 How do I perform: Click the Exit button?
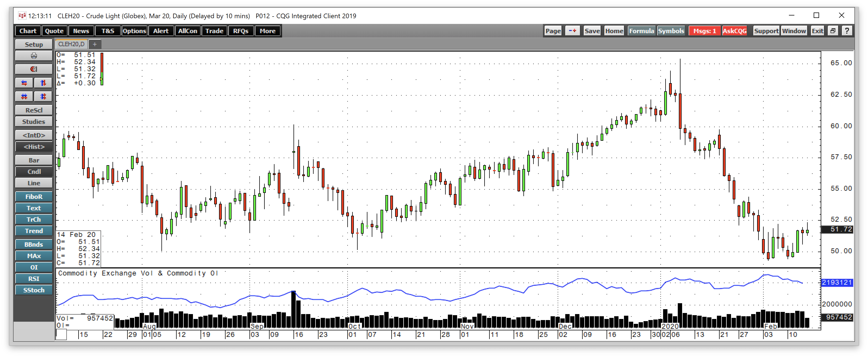coord(817,31)
